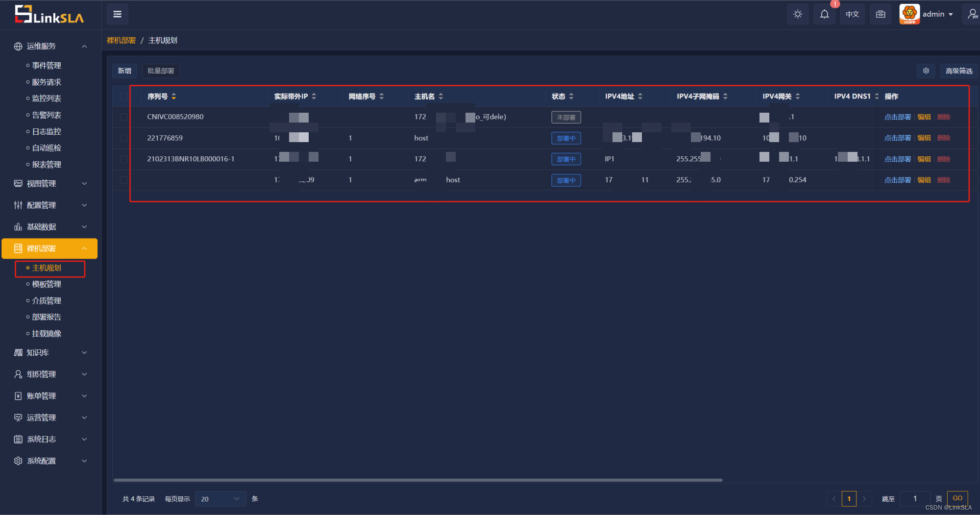Switch theme using the sun icon
This screenshot has width=980, height=515.
(x=798, y=14)
